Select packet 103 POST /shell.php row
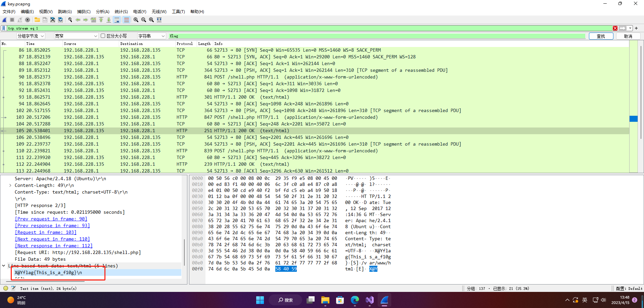 [315, 117]
